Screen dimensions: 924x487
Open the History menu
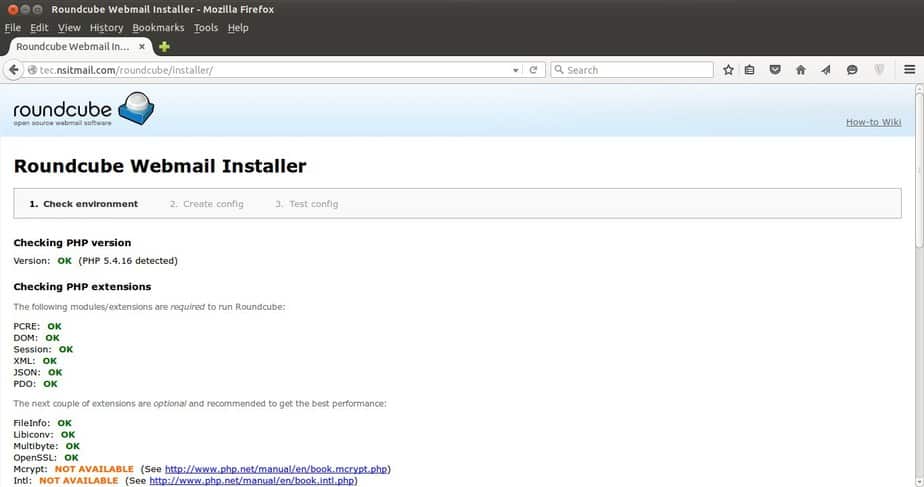coord(106,28)
